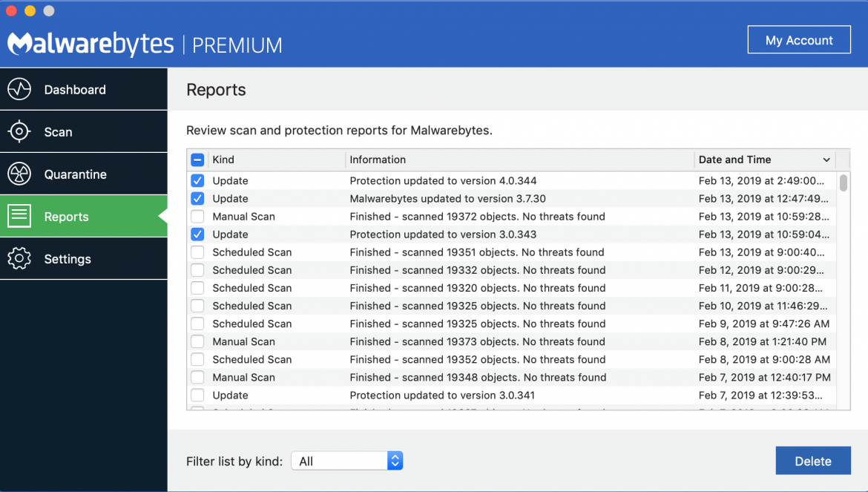Click the Quarantine biohazard icon

[19, 173]
